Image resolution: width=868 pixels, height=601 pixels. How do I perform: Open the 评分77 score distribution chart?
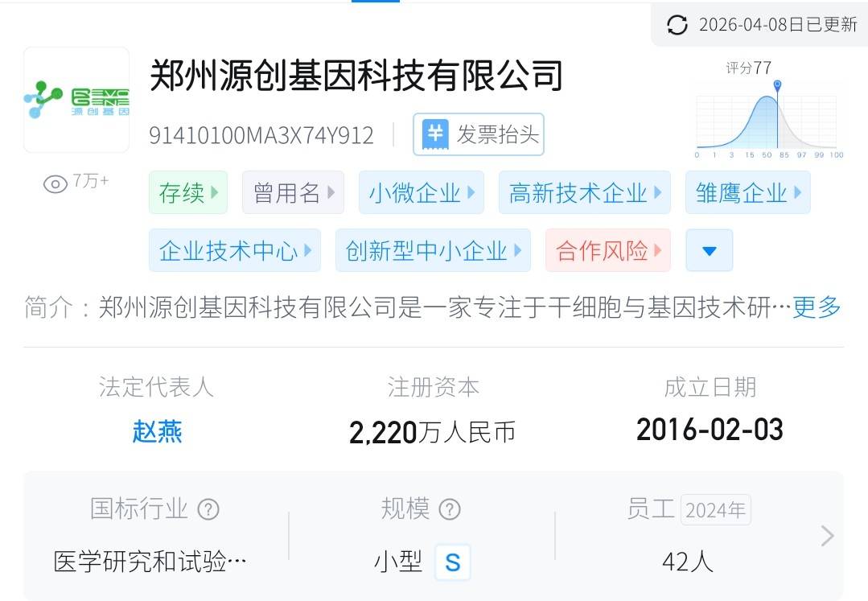769,109
